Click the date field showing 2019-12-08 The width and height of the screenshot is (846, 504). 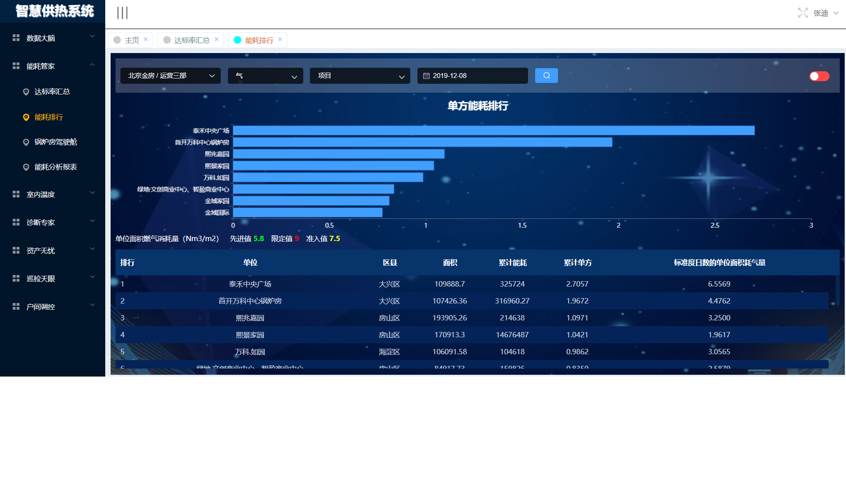tap(472, 76)
